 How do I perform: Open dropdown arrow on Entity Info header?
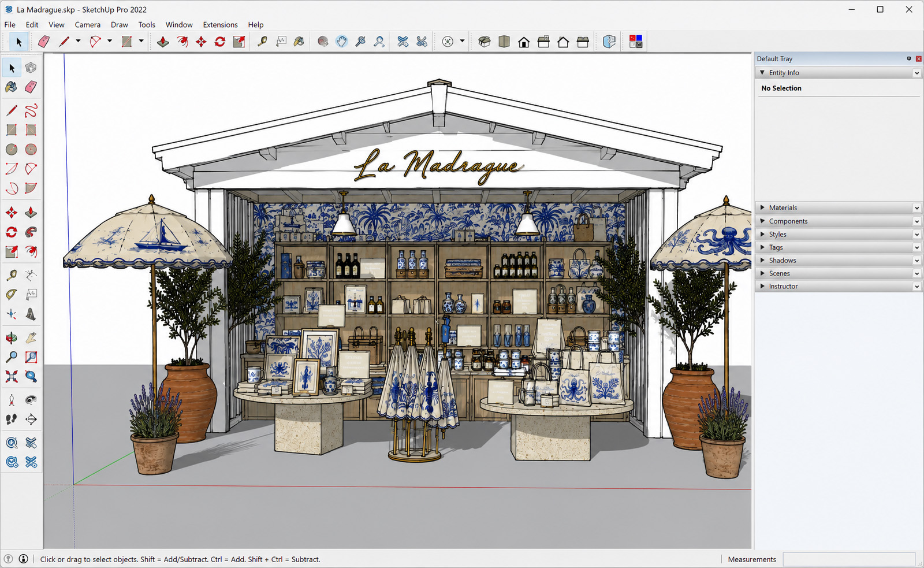pos(916,73)
